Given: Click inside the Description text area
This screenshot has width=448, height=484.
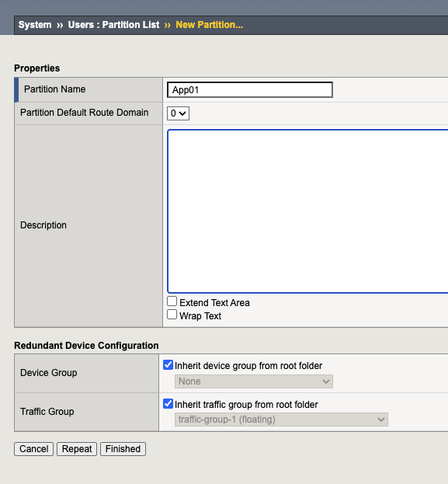Looking at the screenshot, I should (307, 211).
